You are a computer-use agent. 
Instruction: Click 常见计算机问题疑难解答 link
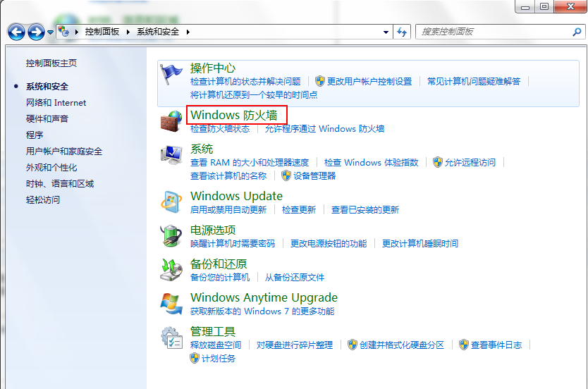click(474, 81)
